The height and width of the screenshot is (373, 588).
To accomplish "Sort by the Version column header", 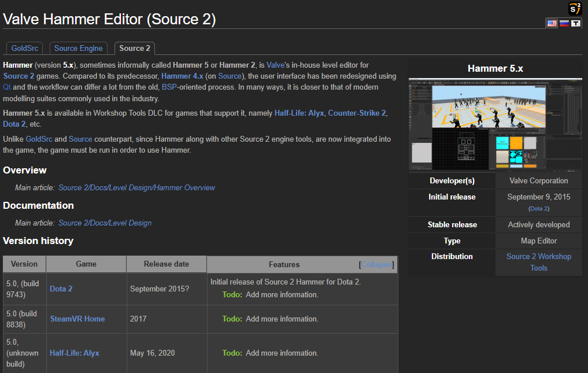I will (x=24, y=264).
